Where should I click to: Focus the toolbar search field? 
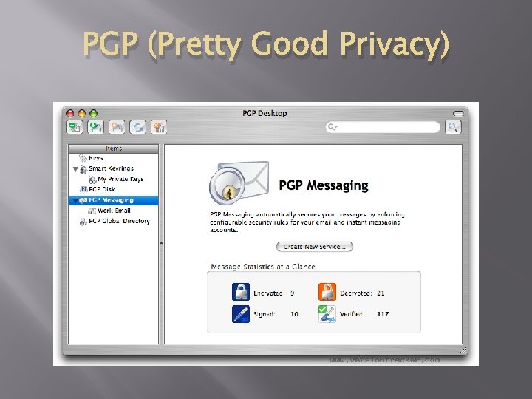tap(383, 127)
